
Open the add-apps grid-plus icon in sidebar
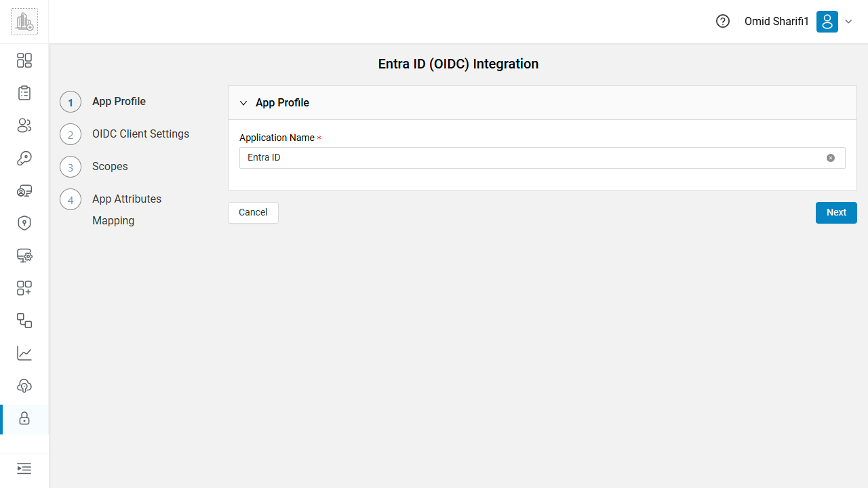pyautogui.click(x=24, y=288)
